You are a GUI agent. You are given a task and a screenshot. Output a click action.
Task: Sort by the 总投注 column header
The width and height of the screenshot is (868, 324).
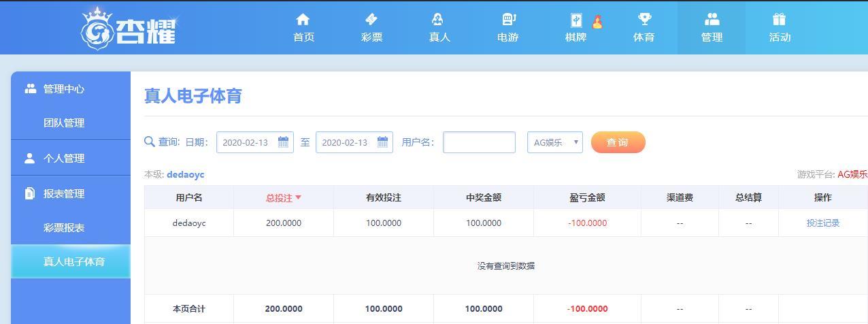(283, 197)
